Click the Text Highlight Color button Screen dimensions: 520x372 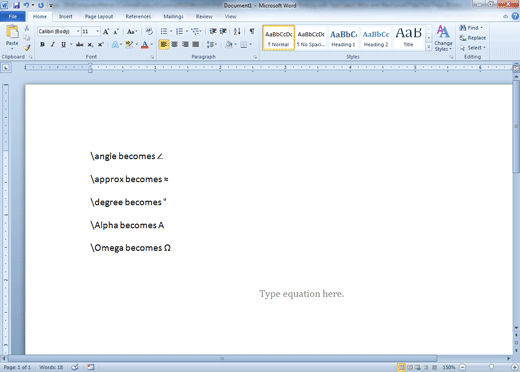point(129,44)
